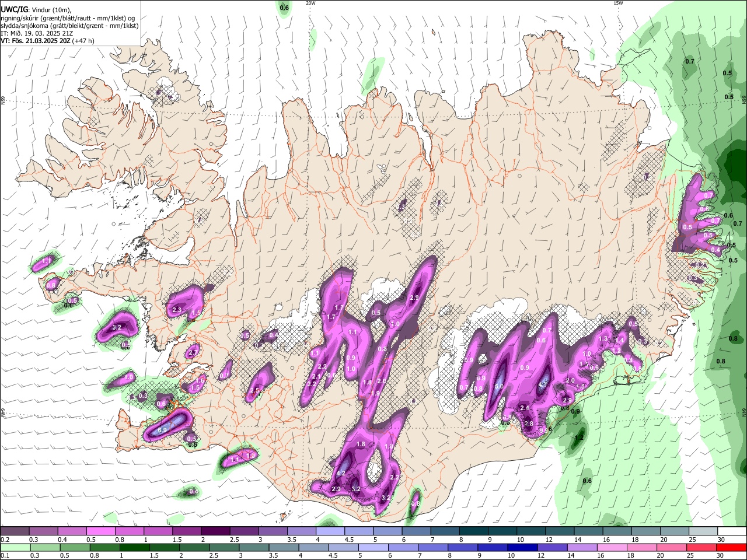Click the 15W longitude label
747x560 pixels.
[x=617, y=3]
